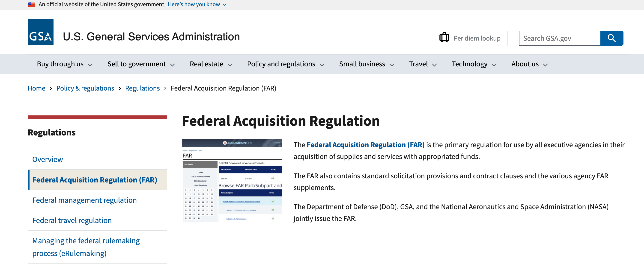Expand the Technology navigation menu
The image size is (644, 270).
pyautogui.click(x=474, y=64)
